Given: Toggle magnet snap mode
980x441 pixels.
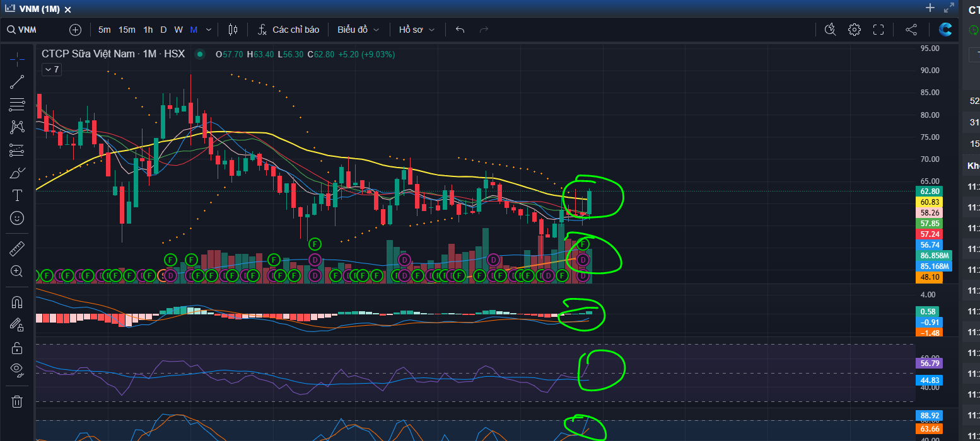Looking at the screenshot, I should click(x=17, y=302).
